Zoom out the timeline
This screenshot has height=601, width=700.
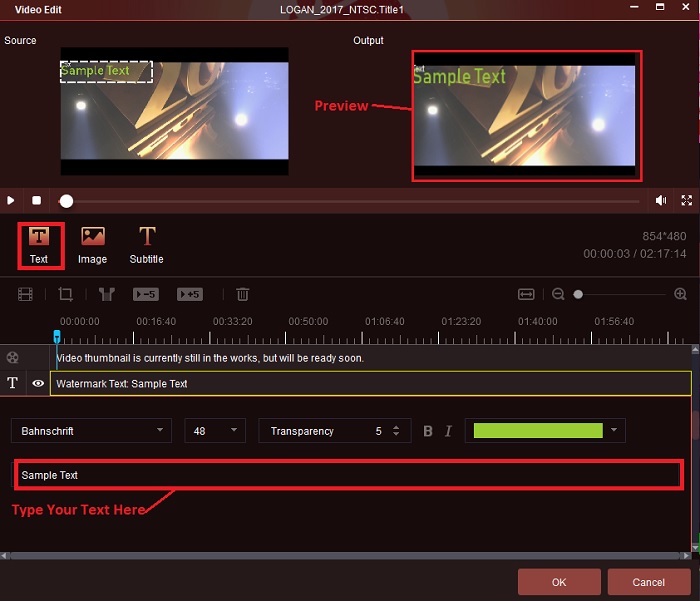(x=558, y=294)
